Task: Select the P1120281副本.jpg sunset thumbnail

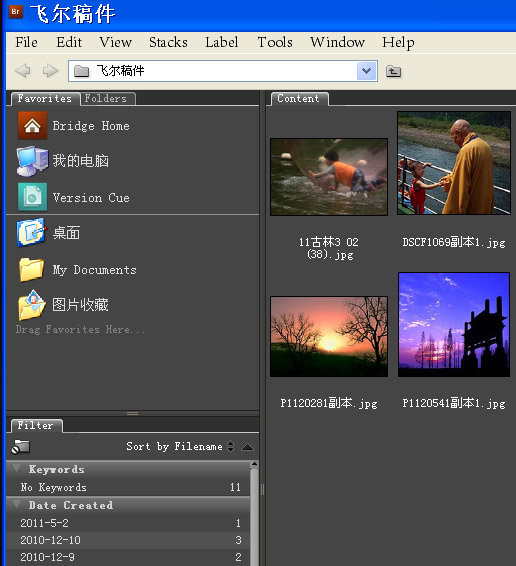Action: pos(329,336)
